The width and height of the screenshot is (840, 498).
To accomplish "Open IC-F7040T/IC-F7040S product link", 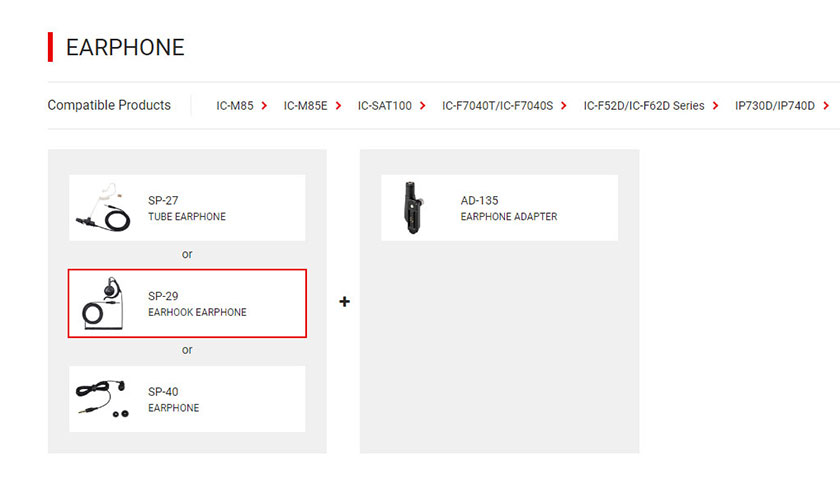I will [497, 106].
